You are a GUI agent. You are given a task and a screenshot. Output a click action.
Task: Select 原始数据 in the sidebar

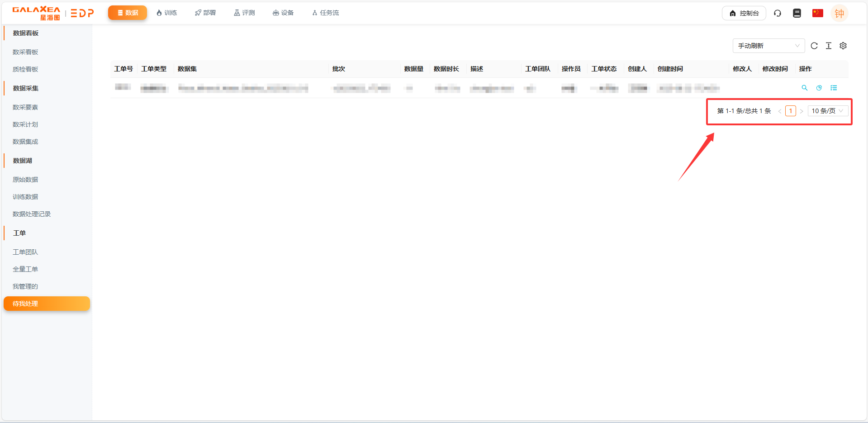(x=25, y=180)
